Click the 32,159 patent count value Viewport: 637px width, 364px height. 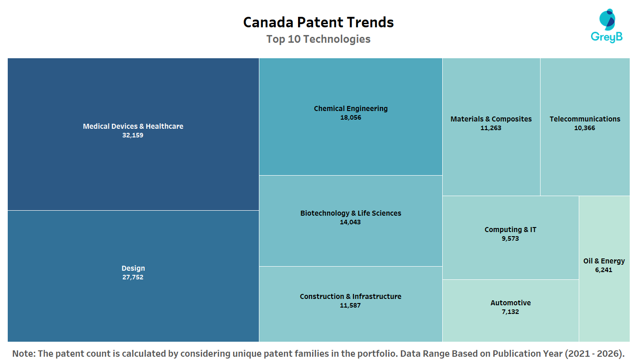coord(133,135)
